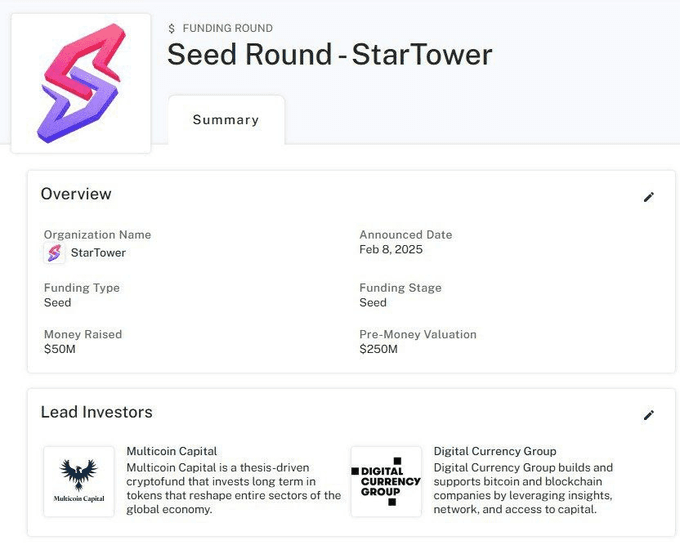
Task: Click the Digital Currency Group logo
Action: pos(386,481)
